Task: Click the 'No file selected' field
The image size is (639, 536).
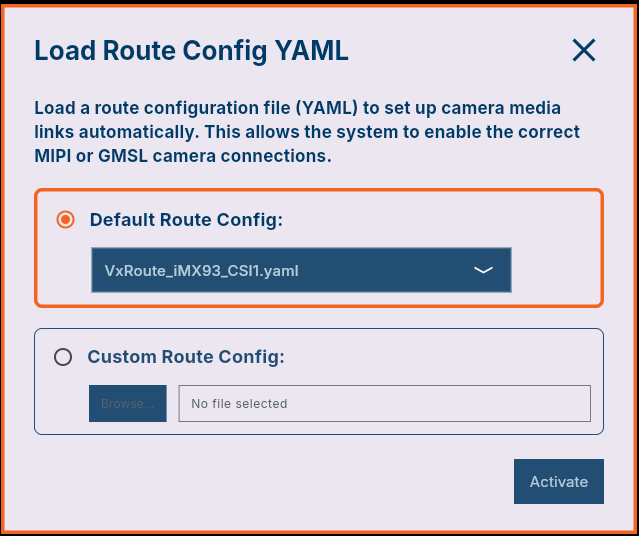Action: (384, 404)
